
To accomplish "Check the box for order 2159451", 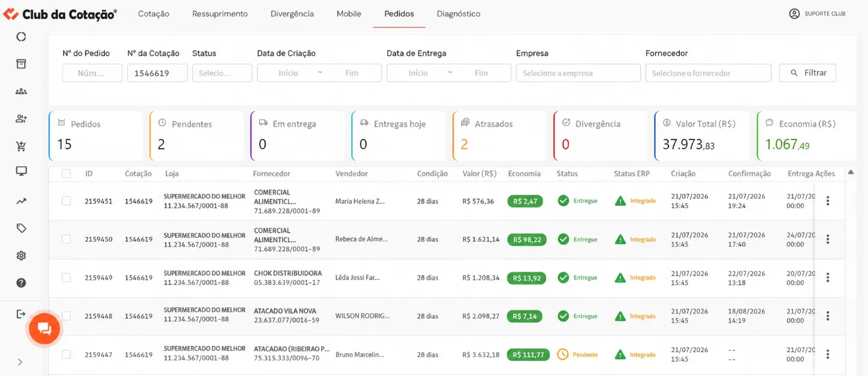I will [66, 201].
